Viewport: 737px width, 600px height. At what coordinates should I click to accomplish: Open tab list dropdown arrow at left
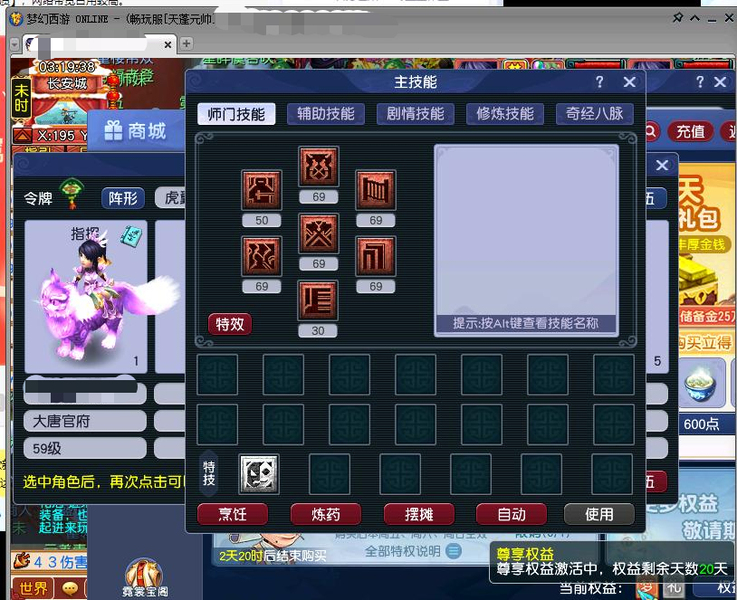click(x=15, y=44)
